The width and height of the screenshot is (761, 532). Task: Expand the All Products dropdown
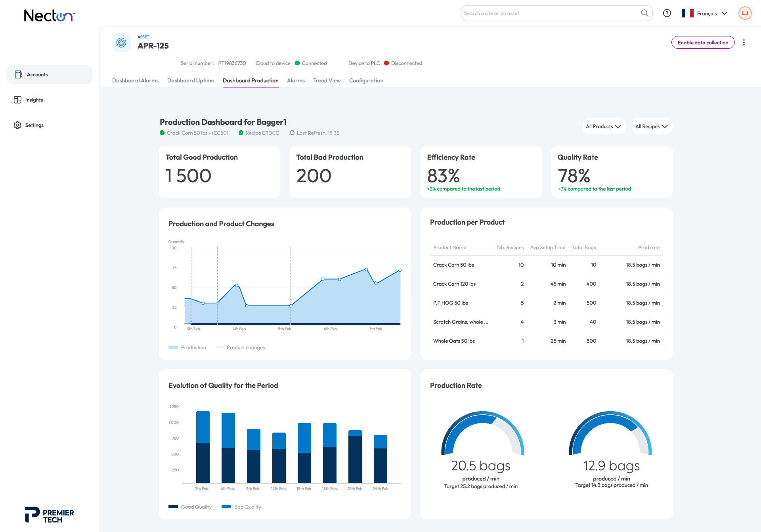[x=604, y=126]
